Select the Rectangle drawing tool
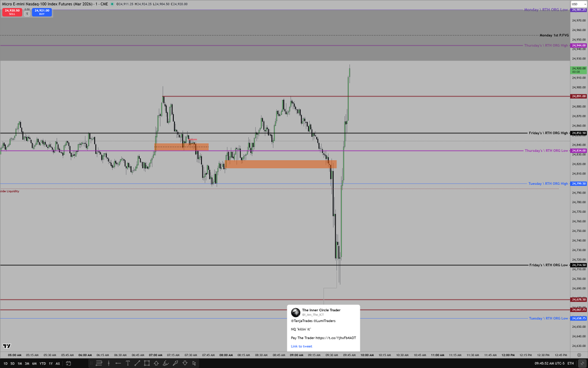Image resolution: width=588 pixels, height=368 pixels. point(147,363)
